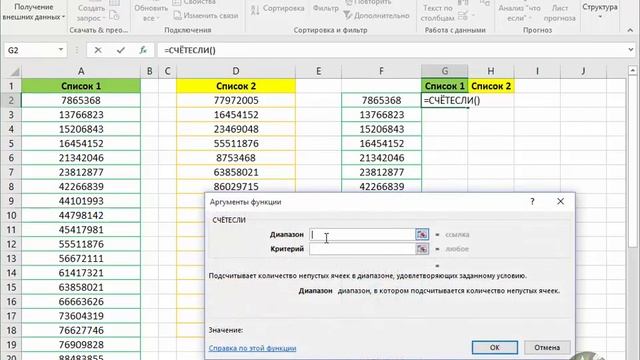The height and width of the screenshot is (360, 640).
Task: Select cell D4 containing 23469048
Action: [x=236, y=129]
